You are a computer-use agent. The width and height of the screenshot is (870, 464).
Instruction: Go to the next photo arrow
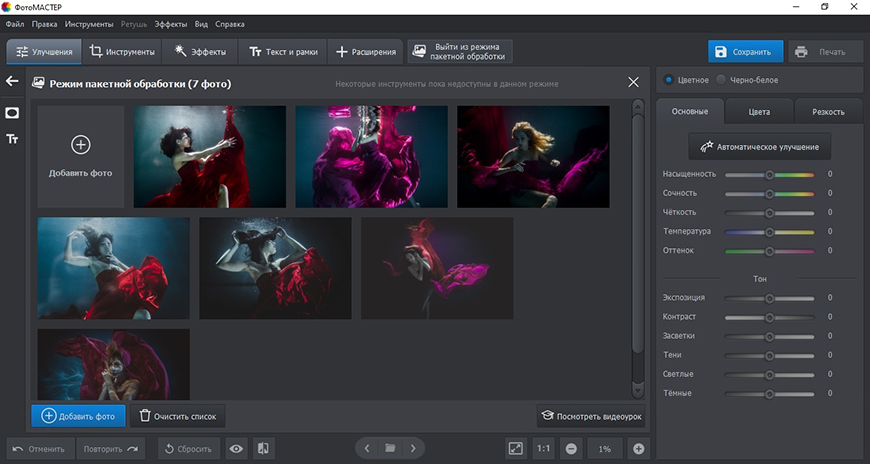(413, 449)
